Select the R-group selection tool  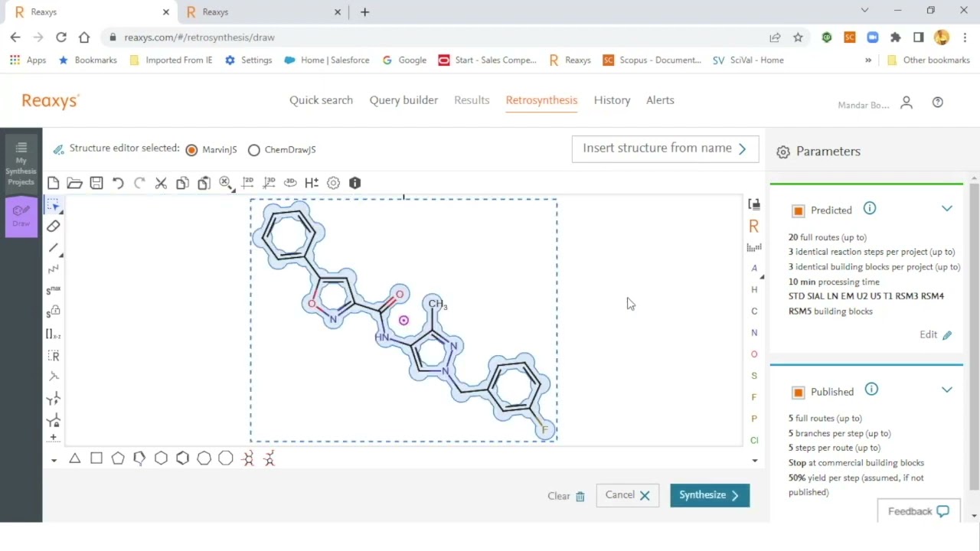tap(53, 356)
